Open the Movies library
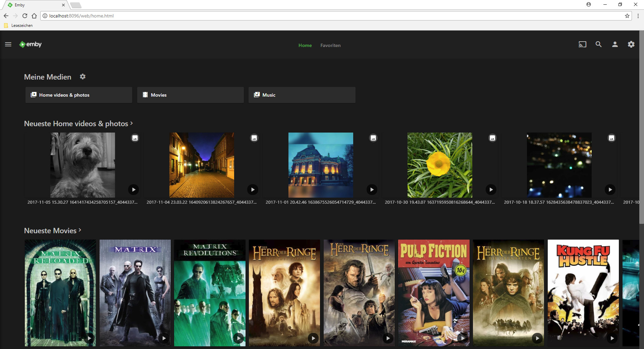 tap(191, 95)
